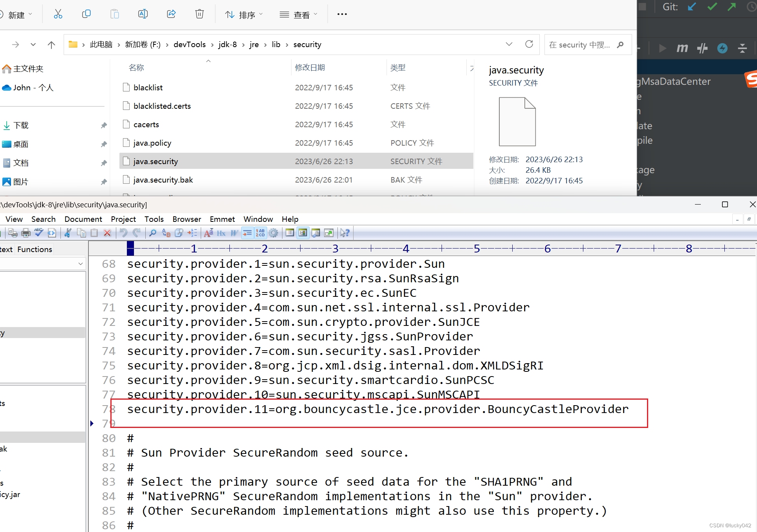The height and width of the screenshot is (532, 757).
Task: Open the address bar history dropdown chevron
Action: pyautogui.click(x=509, y=44)
